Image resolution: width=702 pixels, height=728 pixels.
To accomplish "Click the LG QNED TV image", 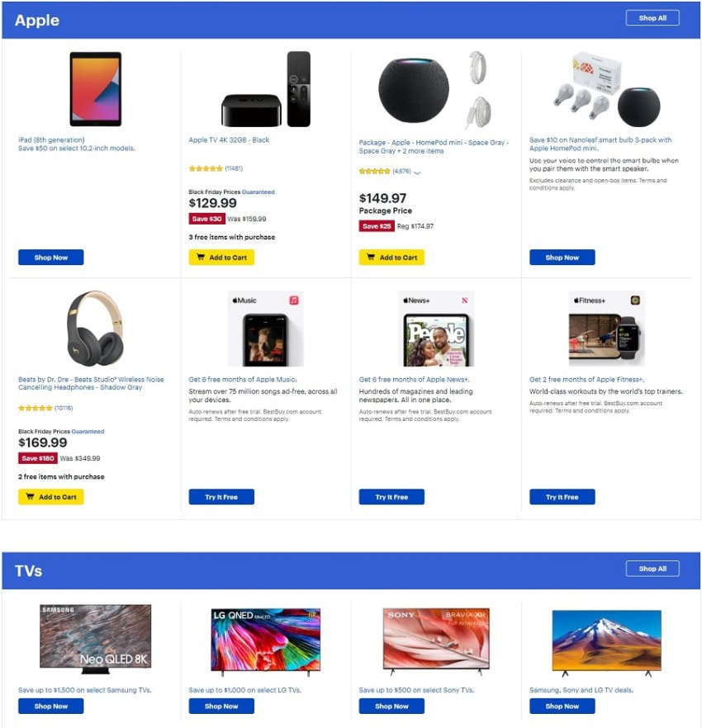I will point(266,641).
